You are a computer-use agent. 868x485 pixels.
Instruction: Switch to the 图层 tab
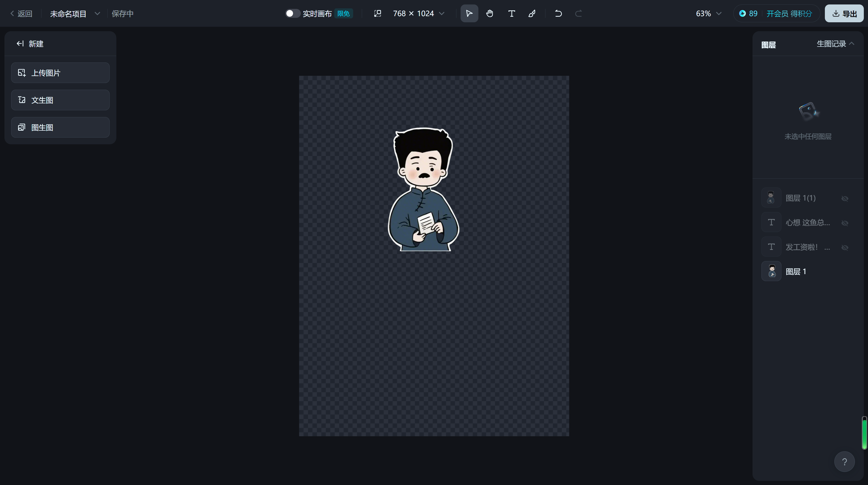[768, 45]
